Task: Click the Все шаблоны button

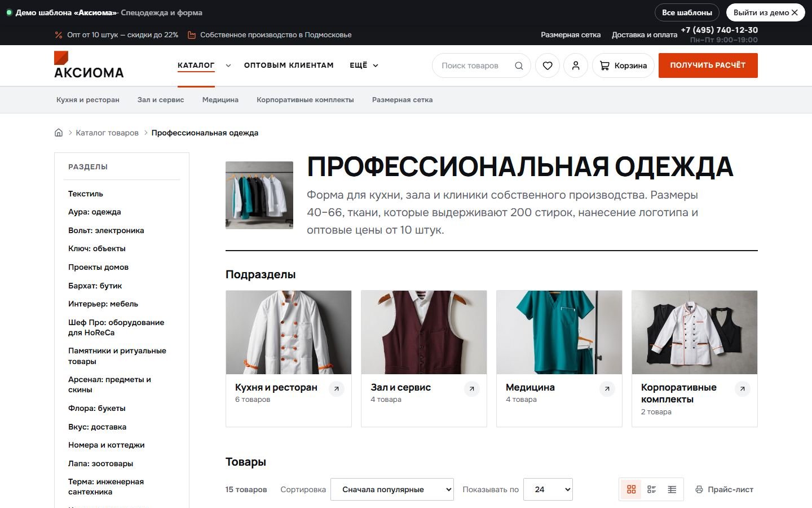Action: click(687, 12)
